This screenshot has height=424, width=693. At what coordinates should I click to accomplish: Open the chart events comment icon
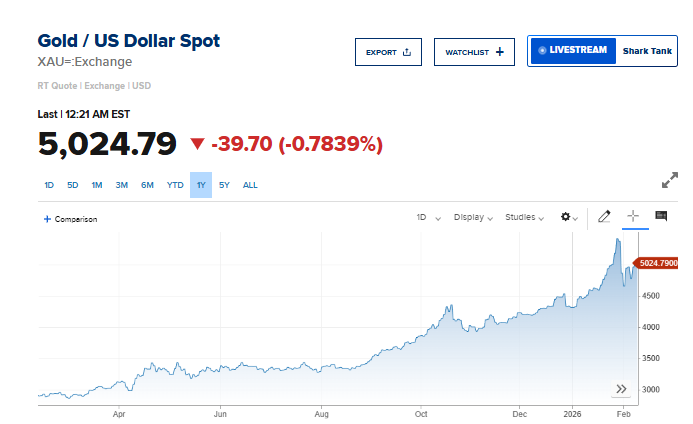660,216
